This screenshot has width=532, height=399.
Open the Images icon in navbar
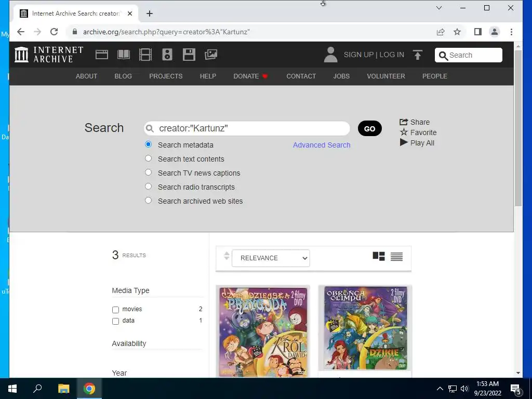tap(211, 55)
